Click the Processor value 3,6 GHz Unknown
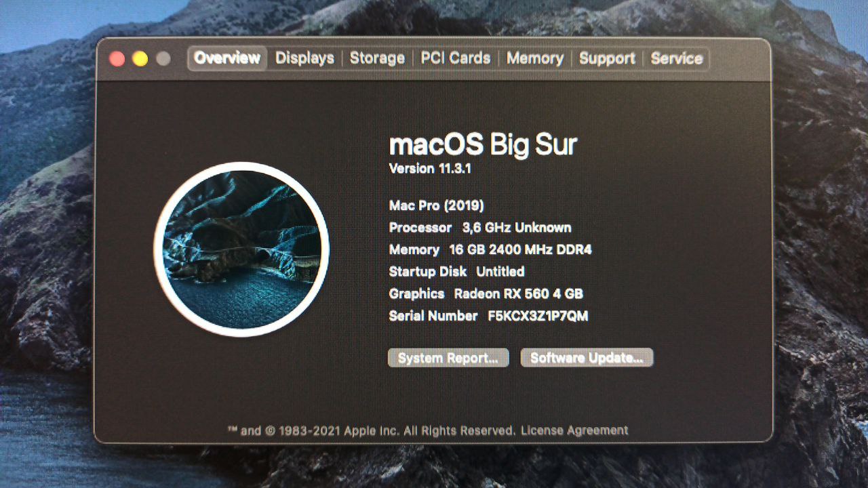Screen dimensions: 868x488 click(517, 228)
